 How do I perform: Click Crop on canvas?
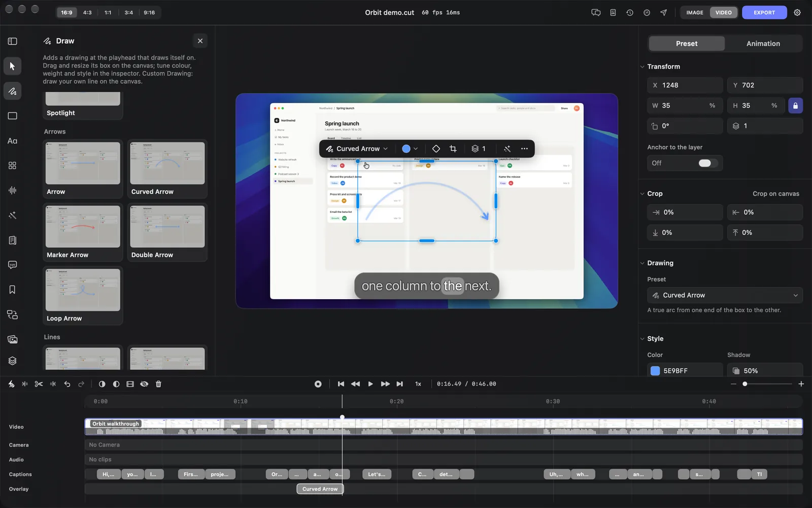775,194
